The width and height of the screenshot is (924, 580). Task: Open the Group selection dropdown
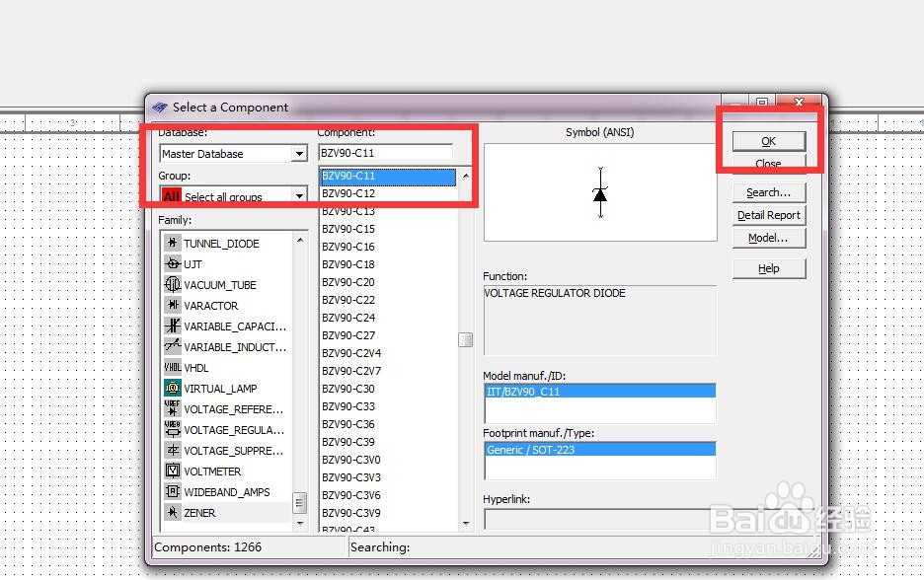[x=299, y=195]
